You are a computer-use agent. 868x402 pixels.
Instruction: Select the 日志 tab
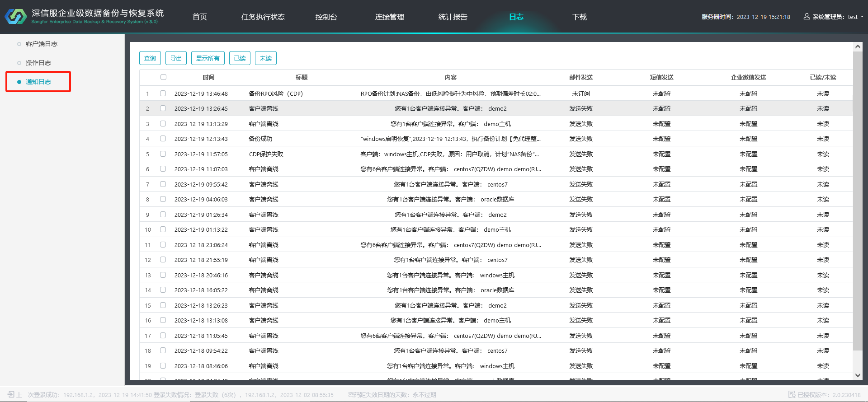(x=516, y=17)
